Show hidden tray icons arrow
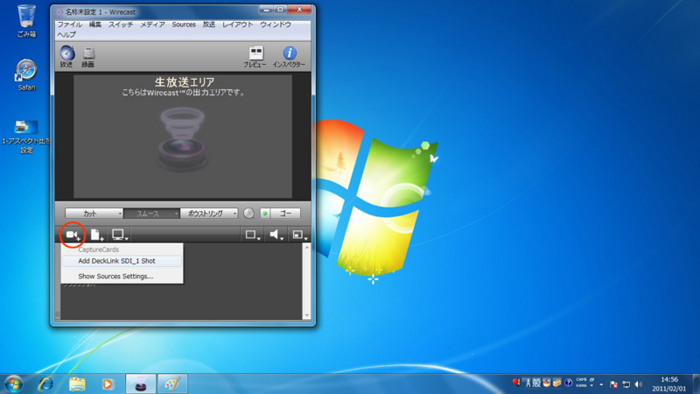Screen dimensions: 700x394 (601, 385)
